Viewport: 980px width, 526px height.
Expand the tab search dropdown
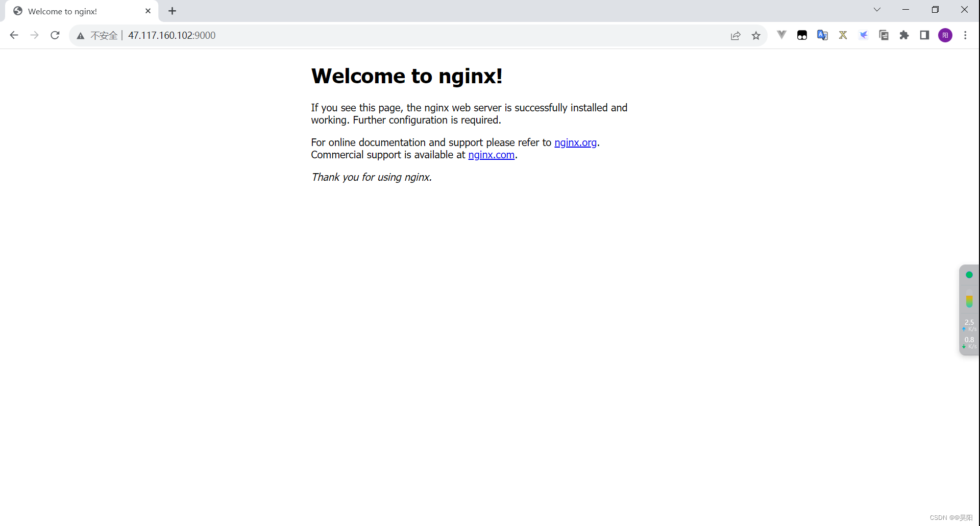click(877, 10)
